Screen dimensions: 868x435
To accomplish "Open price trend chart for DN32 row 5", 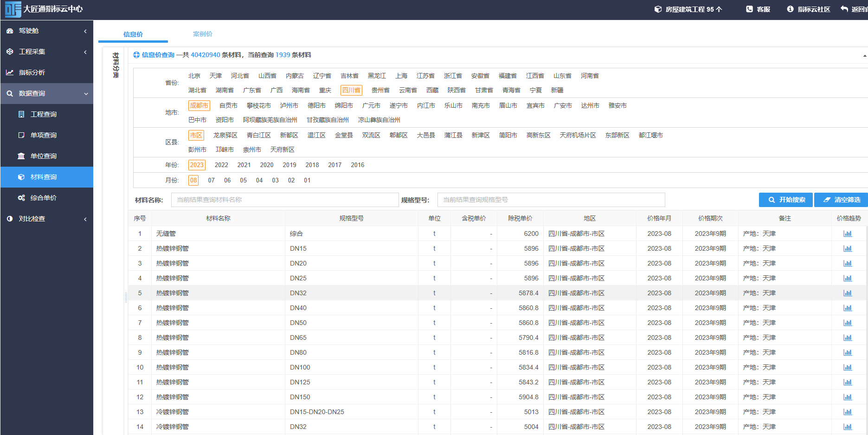I will tap(848, 293).
